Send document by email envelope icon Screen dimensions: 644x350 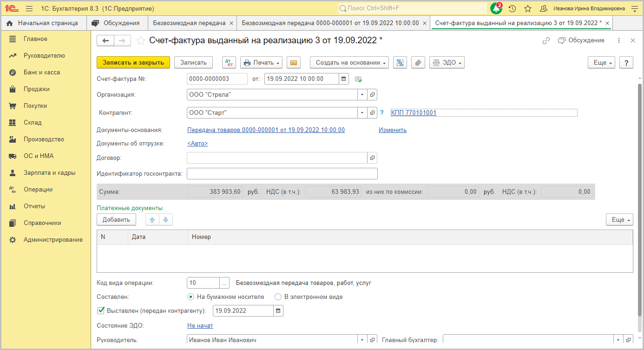(294, 63)
